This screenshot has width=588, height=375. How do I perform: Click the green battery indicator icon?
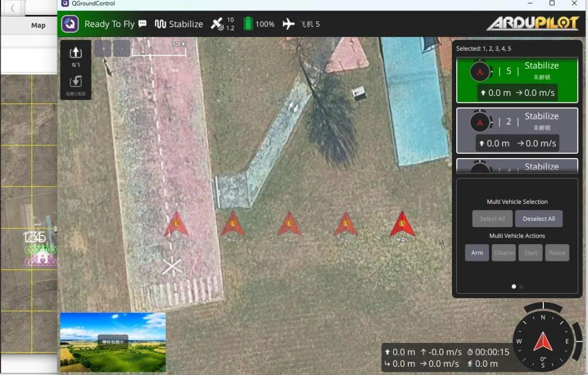(248, 23)
